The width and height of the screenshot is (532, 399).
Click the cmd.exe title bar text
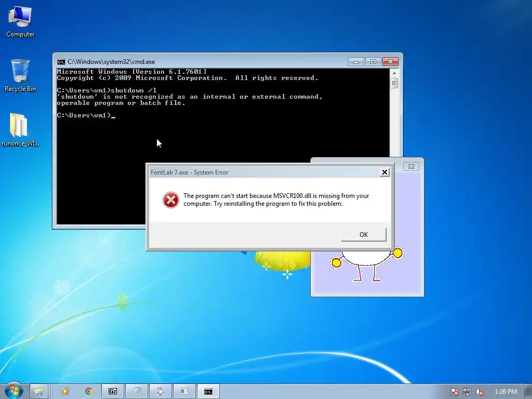click(111, 62)
